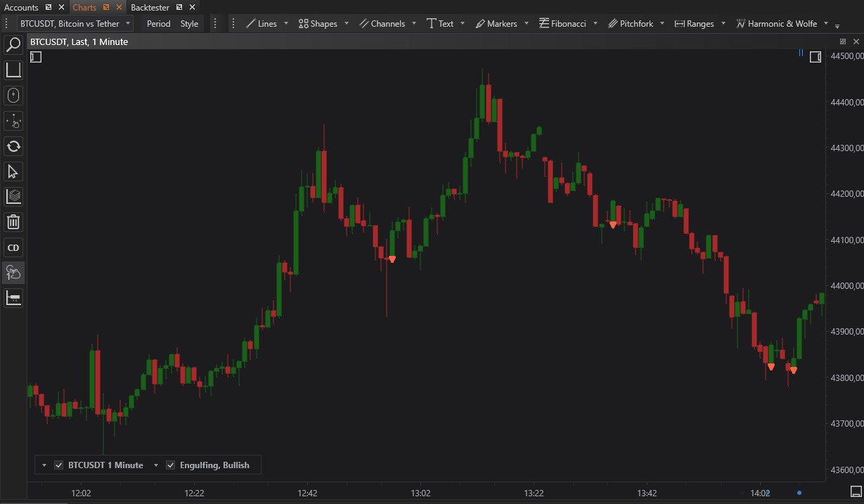
Task: Toggle the left panel icon below chart title
Action: (x=36, y=57)
